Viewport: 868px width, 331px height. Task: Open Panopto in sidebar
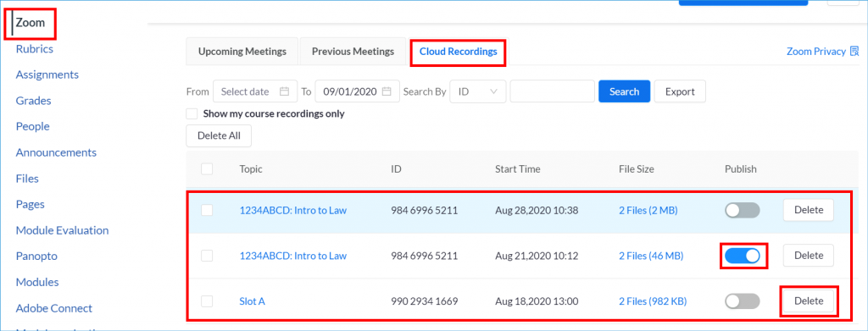[36, 256]
